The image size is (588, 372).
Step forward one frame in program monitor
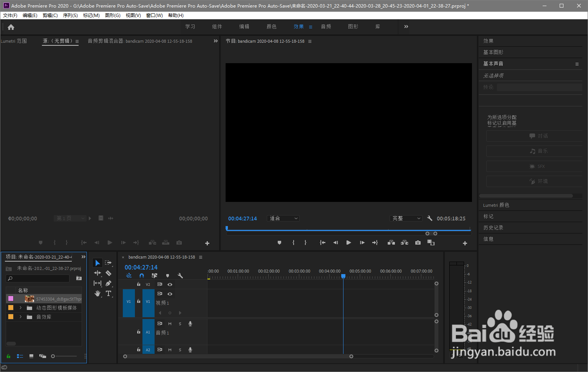pyautogui.click(x=362, y=243)
